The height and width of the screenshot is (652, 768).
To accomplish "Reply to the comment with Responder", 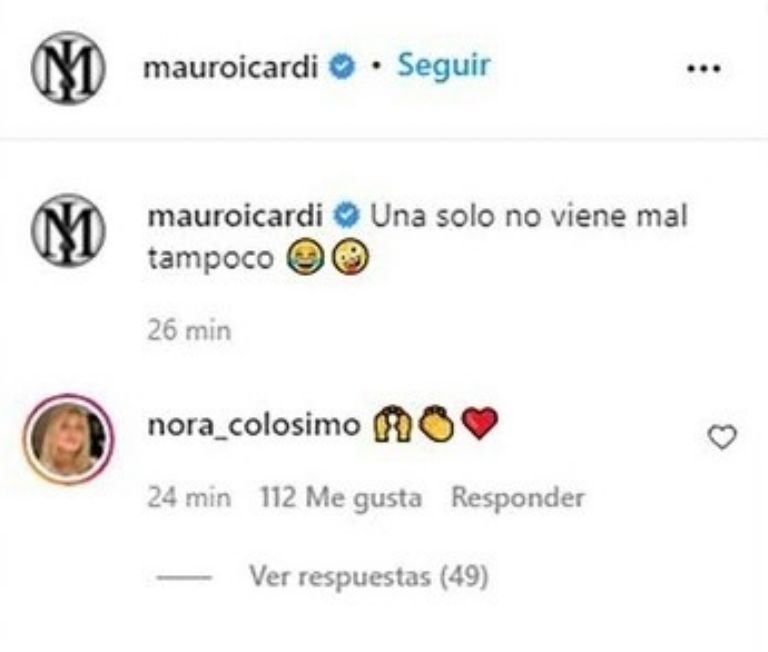I will click(x=518, y=498).
